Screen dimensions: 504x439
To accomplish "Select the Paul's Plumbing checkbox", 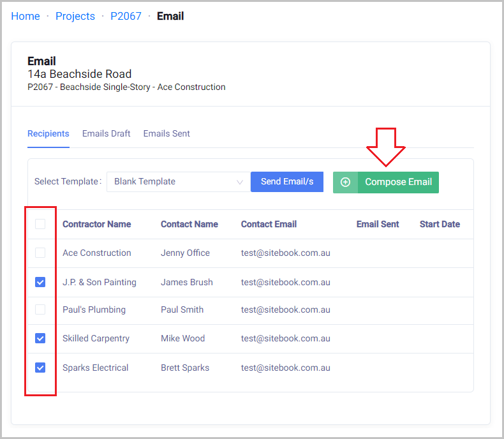I will [40, 309].
